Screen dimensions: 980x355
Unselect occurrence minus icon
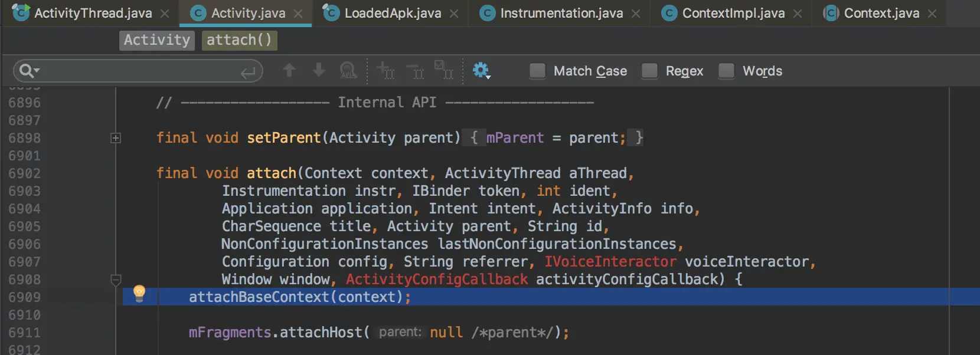pyautogui.click(x=415, y=70)
